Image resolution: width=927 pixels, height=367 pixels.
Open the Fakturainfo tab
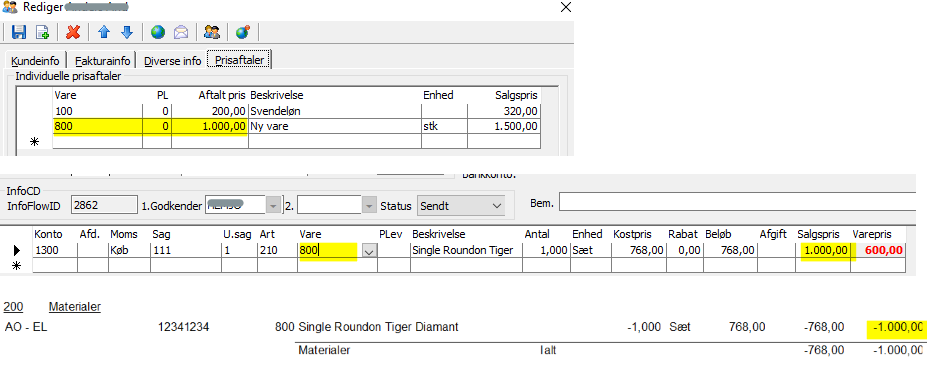click(102, 61)
